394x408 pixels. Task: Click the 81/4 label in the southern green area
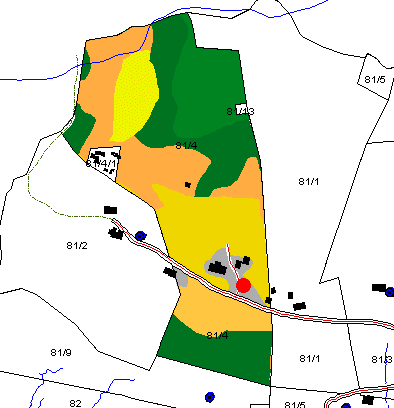(217, 335)
